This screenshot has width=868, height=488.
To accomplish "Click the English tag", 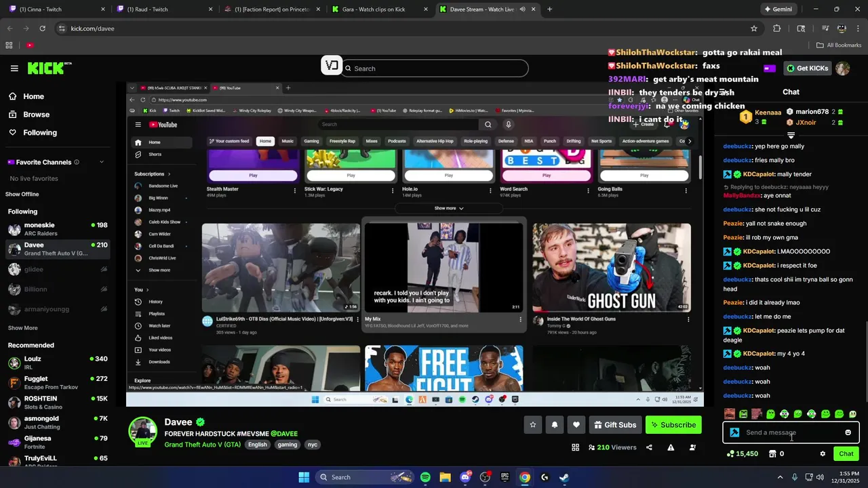I will click(x=258, y=445).
